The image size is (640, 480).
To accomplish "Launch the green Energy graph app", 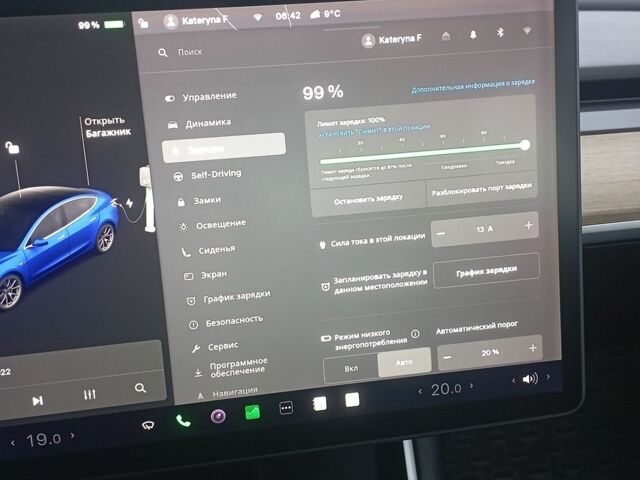I will (252, 412).
